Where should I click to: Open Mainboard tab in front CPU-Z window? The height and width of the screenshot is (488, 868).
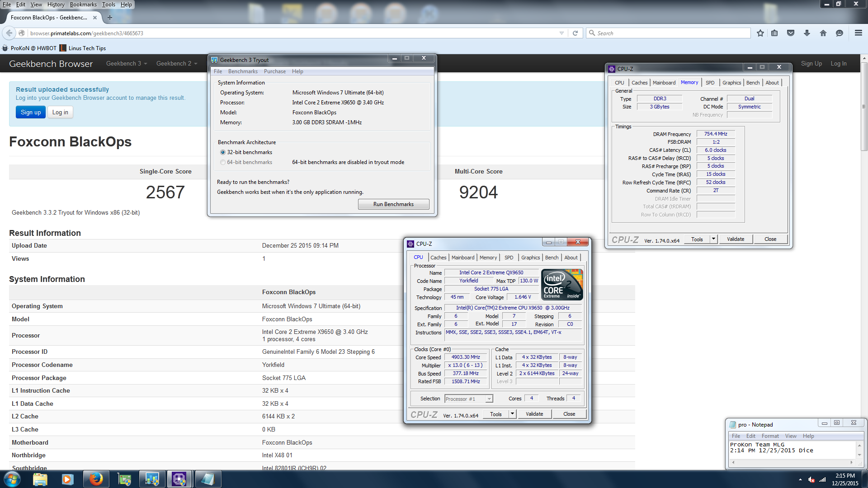[463, 258]
